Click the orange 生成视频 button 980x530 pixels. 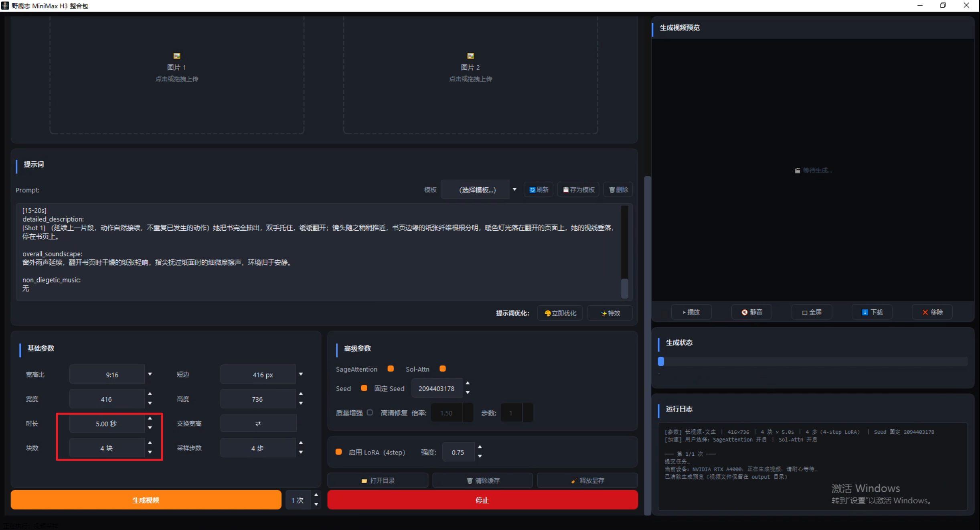[x=146, y=500]
